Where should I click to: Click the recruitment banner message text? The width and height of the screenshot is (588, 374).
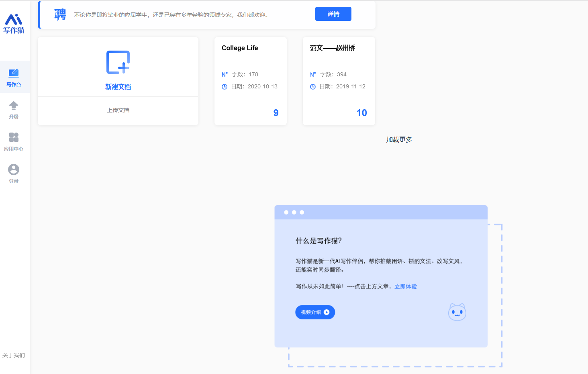click(171, 15)
